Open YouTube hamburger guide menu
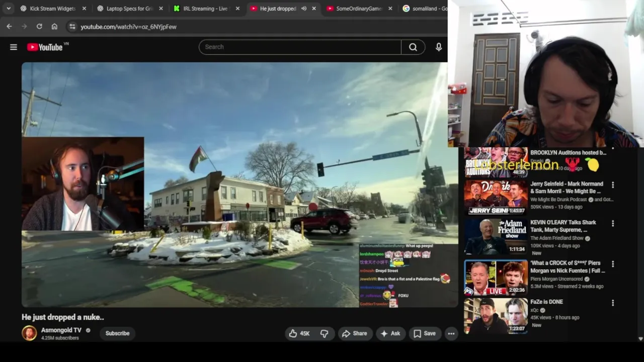644x362 pixels. pos(14,47)
